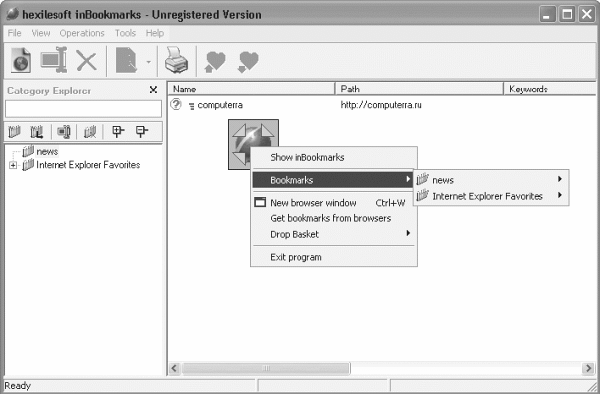Minimize the inBookmarks window

point(548,15)
